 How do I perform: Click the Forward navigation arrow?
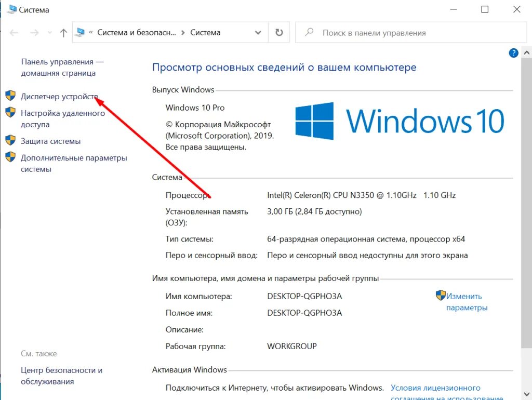click(34, 33)
